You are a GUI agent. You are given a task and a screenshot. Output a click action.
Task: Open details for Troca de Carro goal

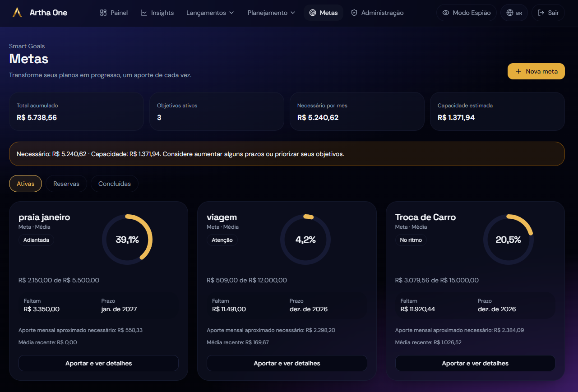pos(475,363)
